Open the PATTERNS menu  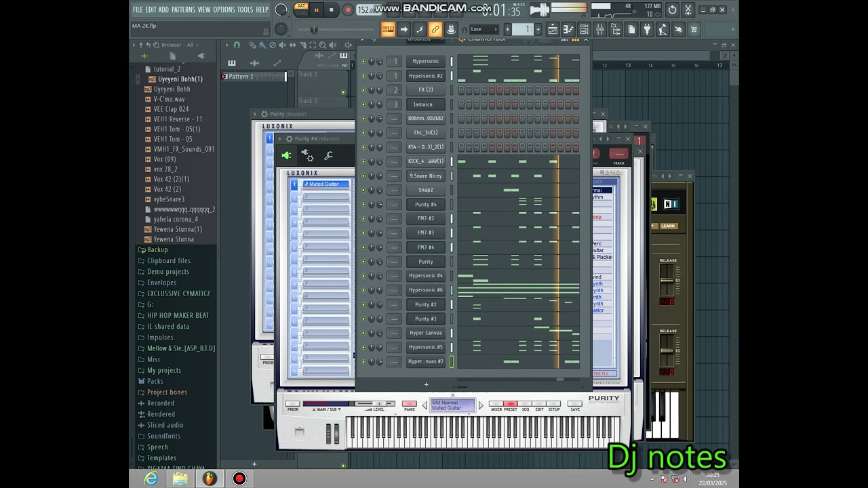pyautogui.click(x=183, y=9)
